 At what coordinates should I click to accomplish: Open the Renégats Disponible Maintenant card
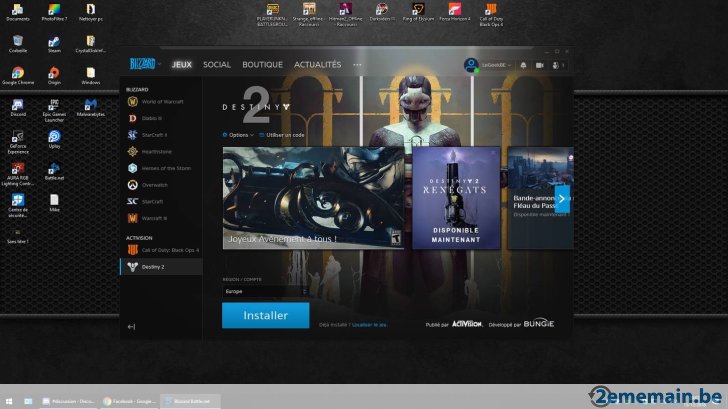(456, 198)
